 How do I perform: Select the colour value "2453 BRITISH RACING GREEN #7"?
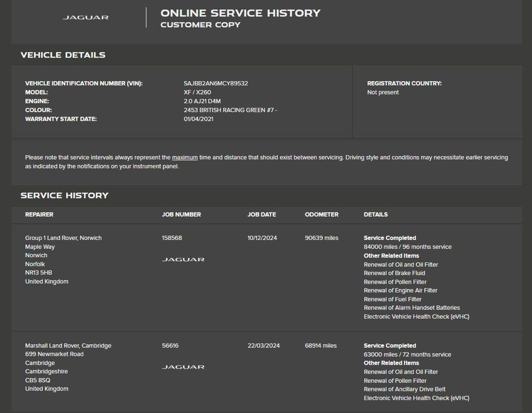click(x=229, y=110)
